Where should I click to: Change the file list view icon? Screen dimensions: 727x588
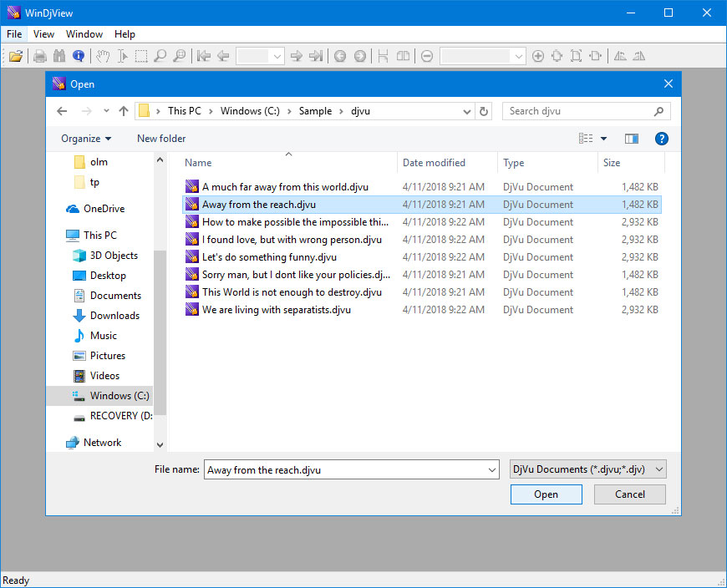(586, 139)
